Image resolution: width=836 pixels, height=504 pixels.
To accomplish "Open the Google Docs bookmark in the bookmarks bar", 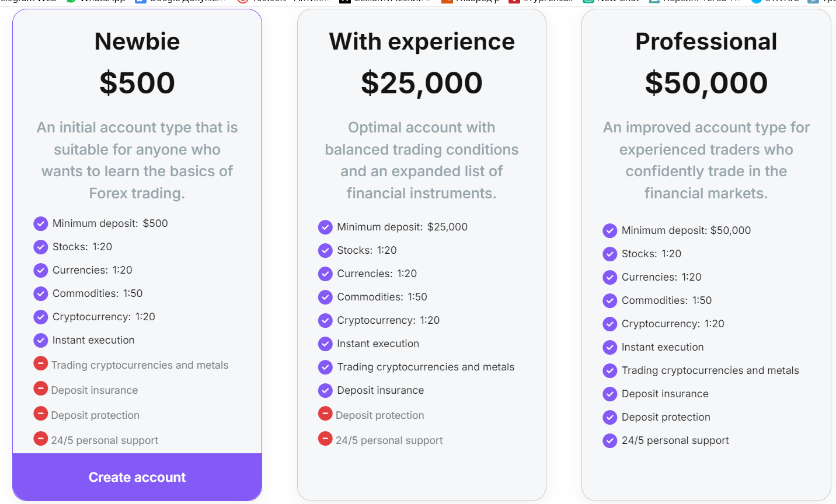I will point(181,2).
